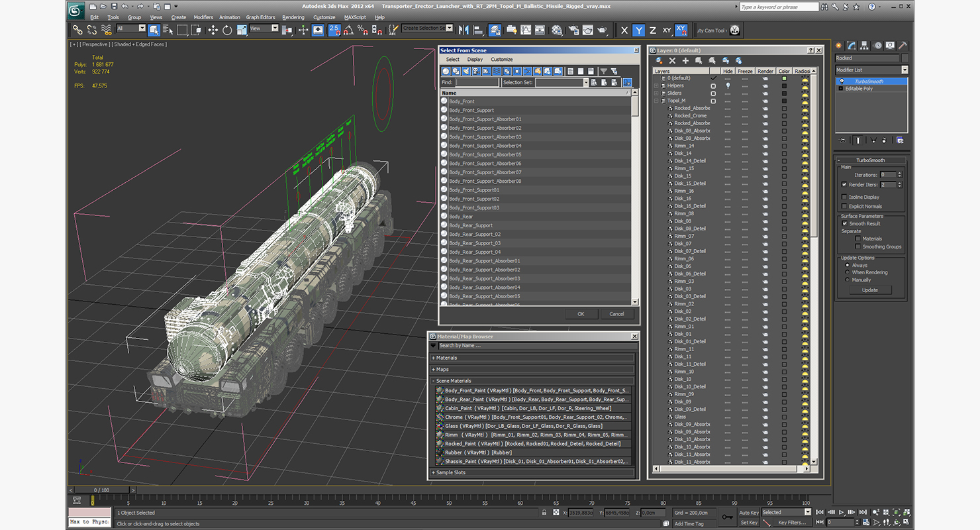
Task: Open Key Filters button
Action: (792, 523)
